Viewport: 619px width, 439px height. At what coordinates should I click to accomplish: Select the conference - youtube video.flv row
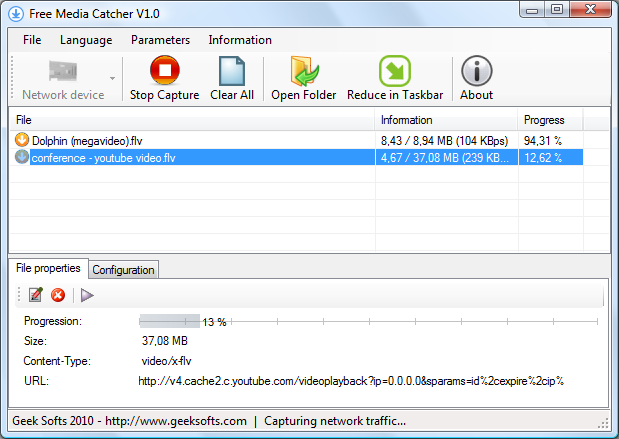pyautogui.click(x=103, y=158)
